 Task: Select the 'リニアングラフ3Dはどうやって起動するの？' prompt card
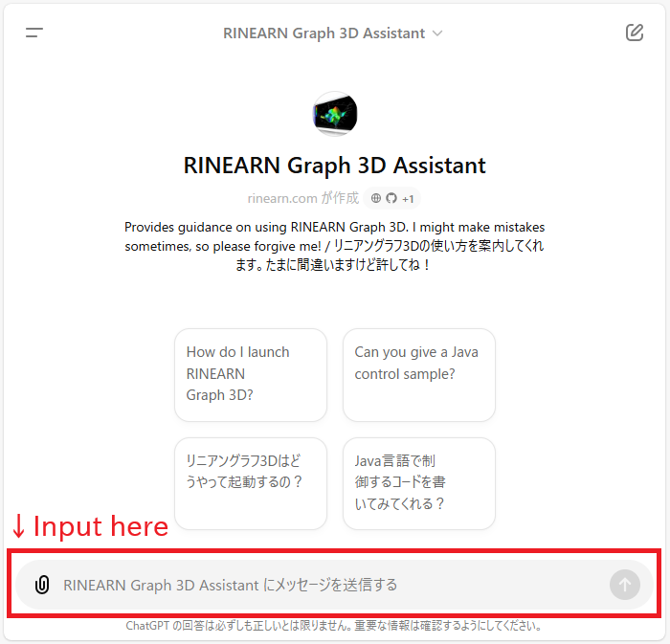point(251,483)
